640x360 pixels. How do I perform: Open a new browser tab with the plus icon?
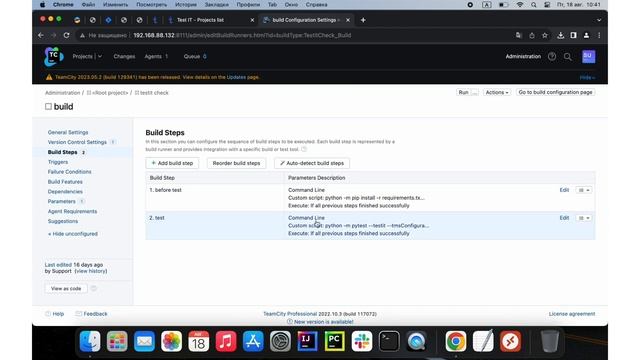[363, 20]
